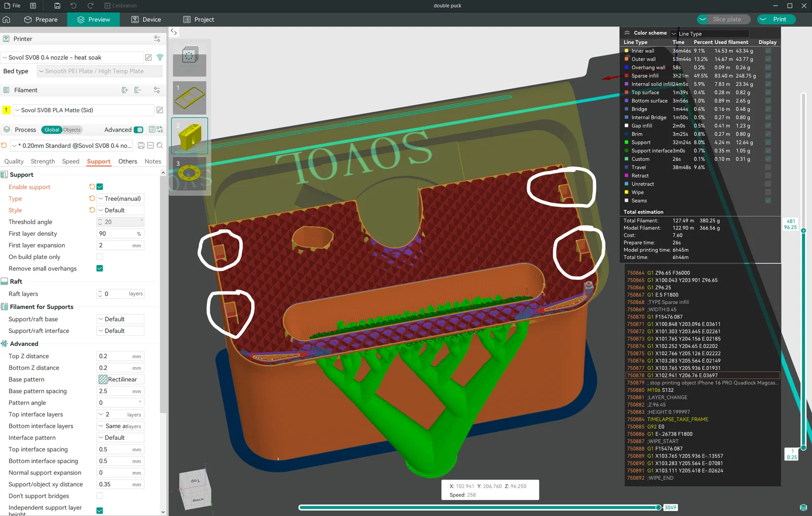
Task: Switch to the Project tab
Action: point(198,19)
